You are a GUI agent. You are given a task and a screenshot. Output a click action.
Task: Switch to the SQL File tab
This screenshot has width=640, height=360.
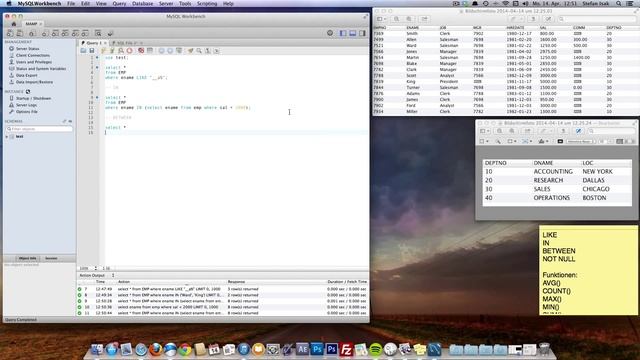coord(126,43)
